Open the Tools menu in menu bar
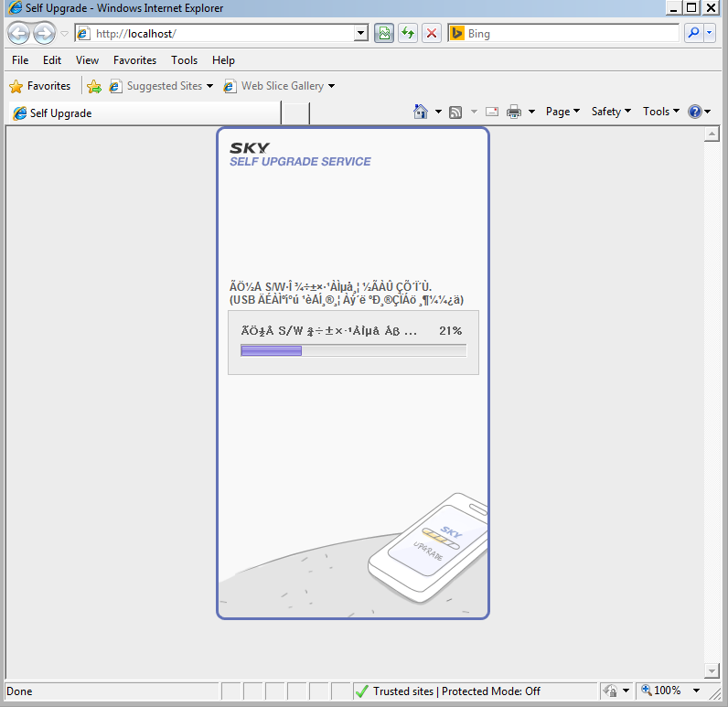This screenshot has width=728, height=707. [x=184, y=60]
